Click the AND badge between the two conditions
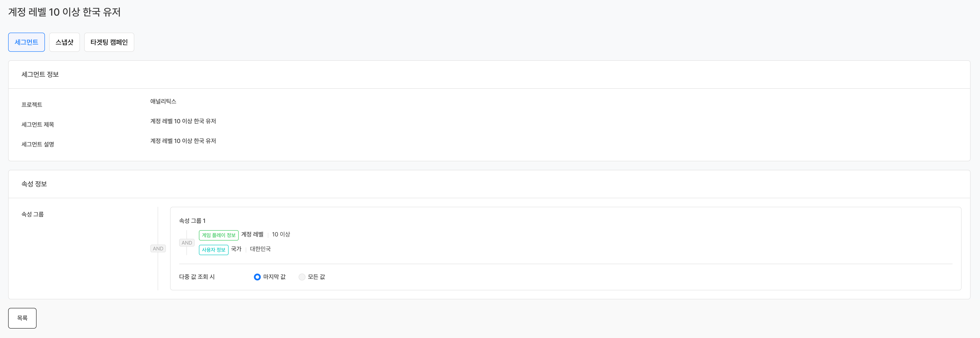The height and width of the screenshot is (338, 980). tap(187, 243)
